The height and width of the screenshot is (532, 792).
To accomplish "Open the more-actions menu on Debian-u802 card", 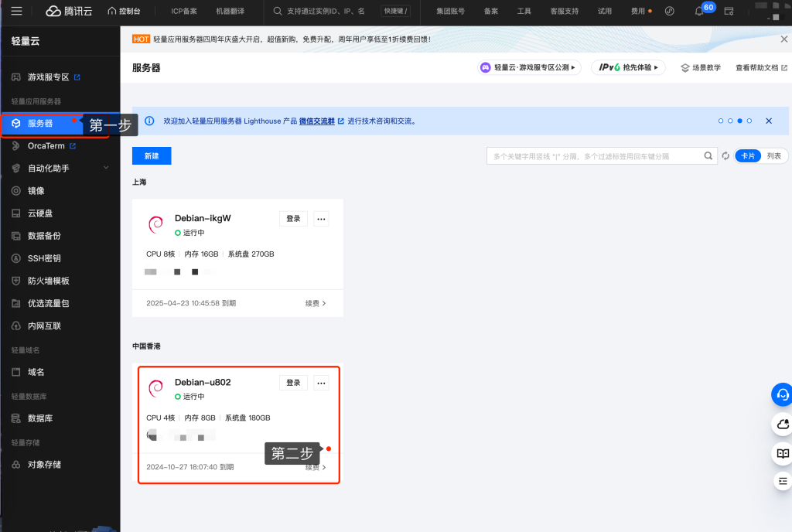I will (x=321, y=383).
